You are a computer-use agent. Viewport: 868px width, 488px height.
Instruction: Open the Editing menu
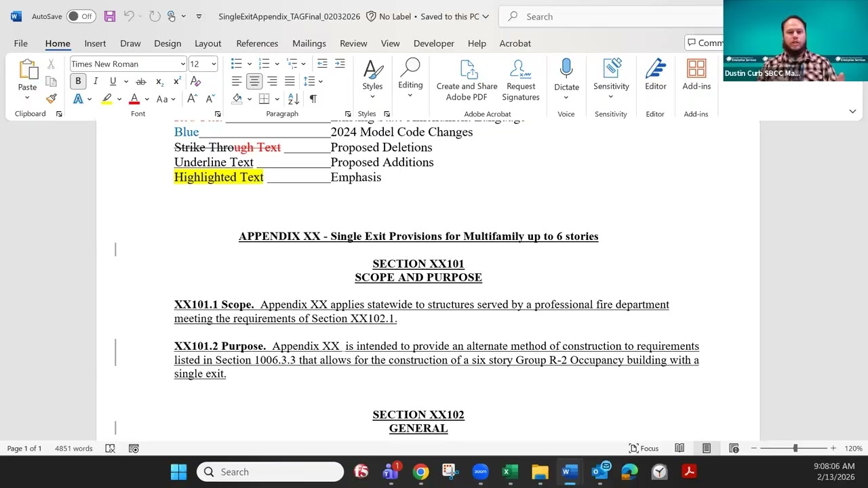coord(410,79)
